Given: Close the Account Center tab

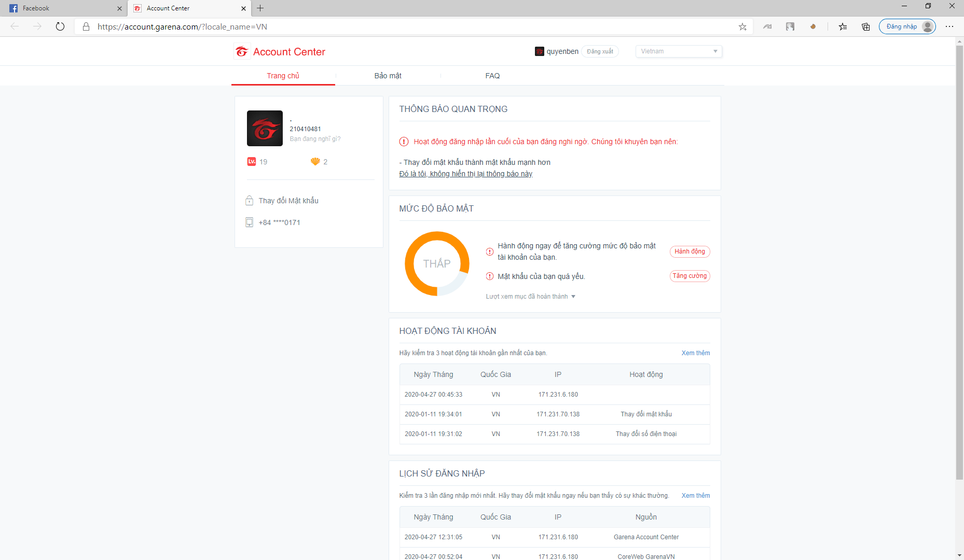Looking at the screenshot, I should click(243, 8).
